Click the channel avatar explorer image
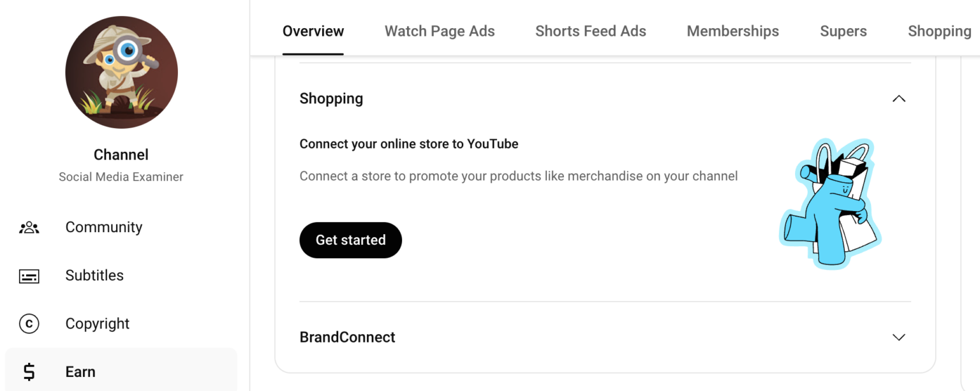The height and width of the screenshot is (391, 980). pos(121,73)
